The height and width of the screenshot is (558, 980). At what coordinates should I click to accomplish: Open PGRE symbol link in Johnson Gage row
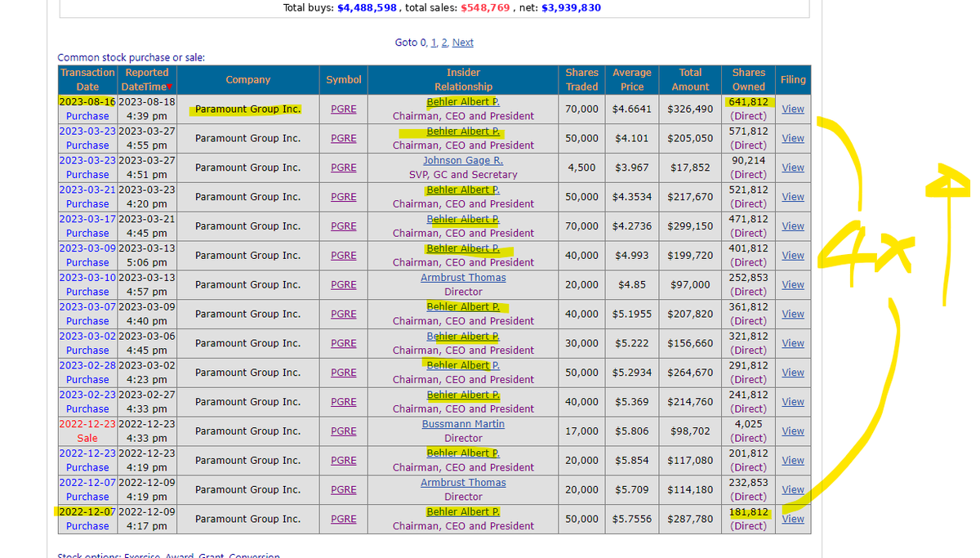344,167
